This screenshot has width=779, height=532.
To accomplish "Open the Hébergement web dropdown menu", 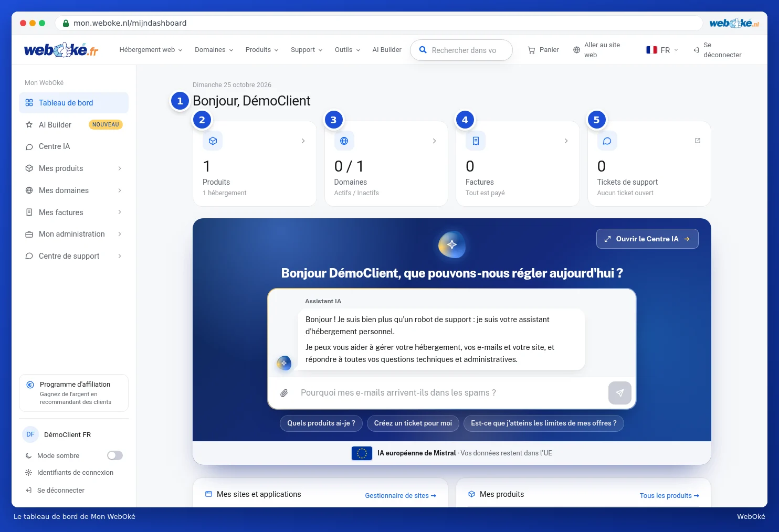I will tap(151, 50).
